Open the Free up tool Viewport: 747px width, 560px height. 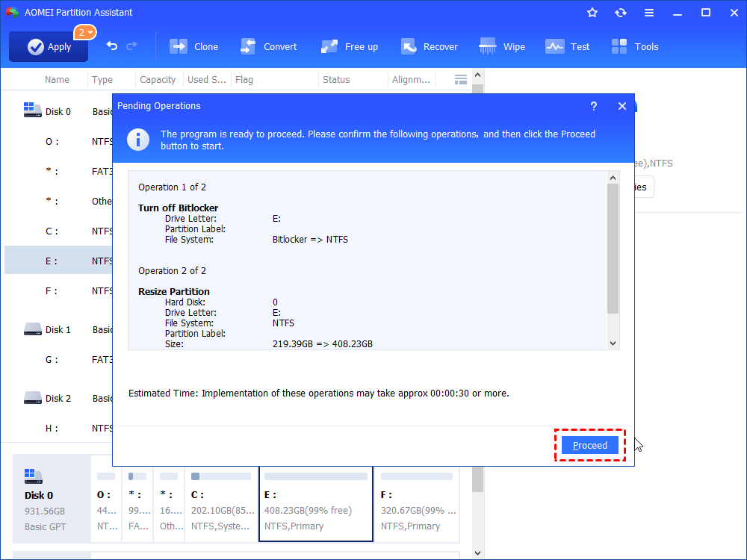[x=350, y=46]
